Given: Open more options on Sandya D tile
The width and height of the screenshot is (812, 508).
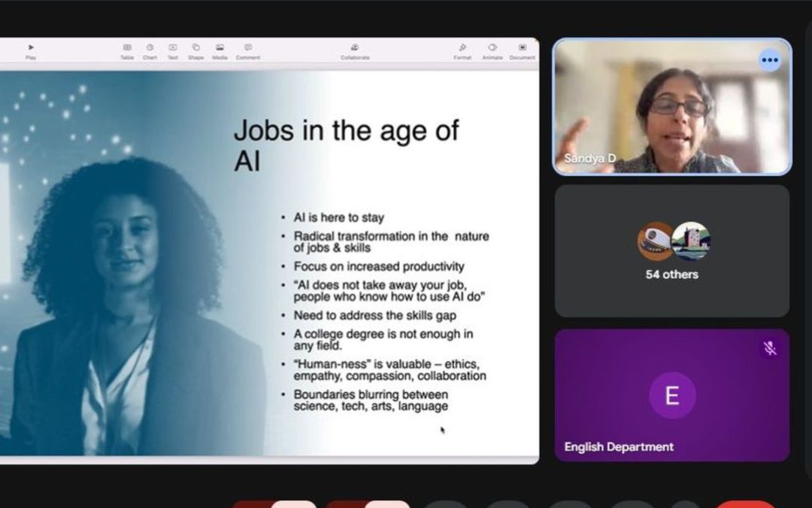Looking at the screenshot, I should [x=769, y=60].
